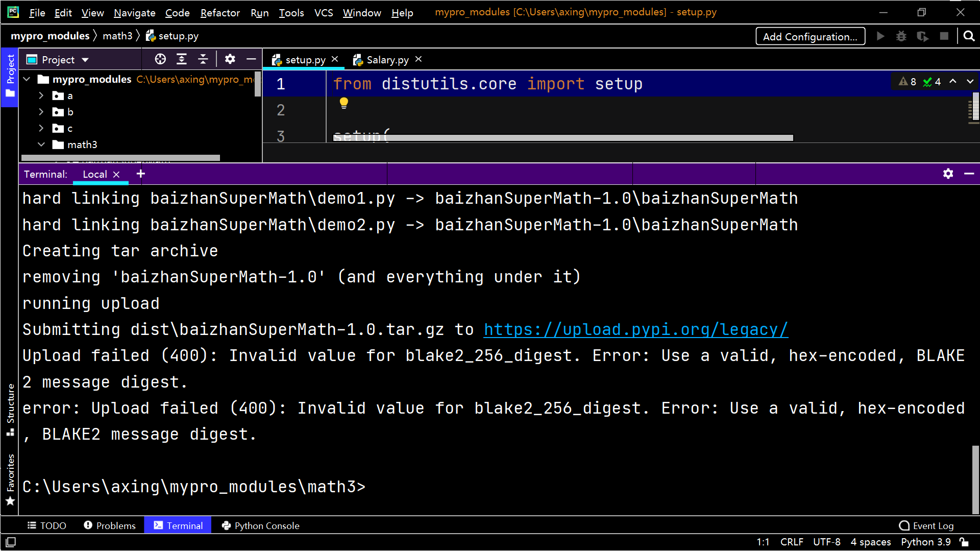Select the Local terminal tab
The width and height of the screenshot is (980, 551).
(95, 174)
